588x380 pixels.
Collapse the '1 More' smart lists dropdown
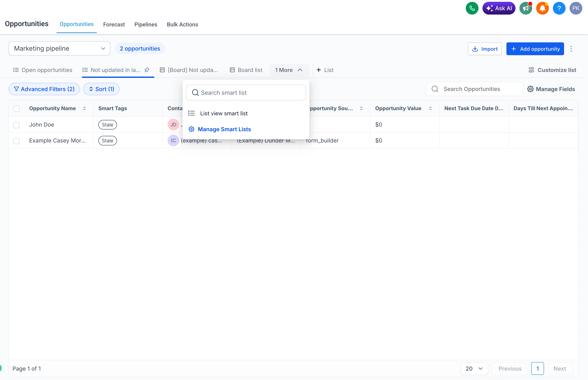pyautogui.click(x=289, y=70)
